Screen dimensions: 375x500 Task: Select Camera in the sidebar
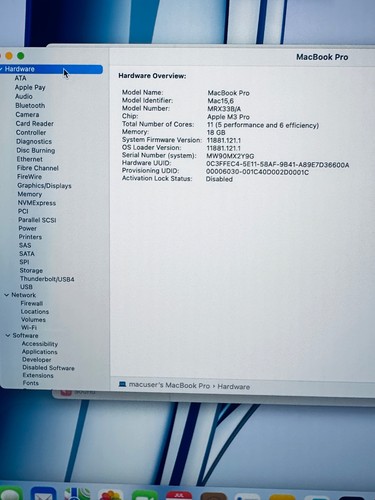pos(27,114)
